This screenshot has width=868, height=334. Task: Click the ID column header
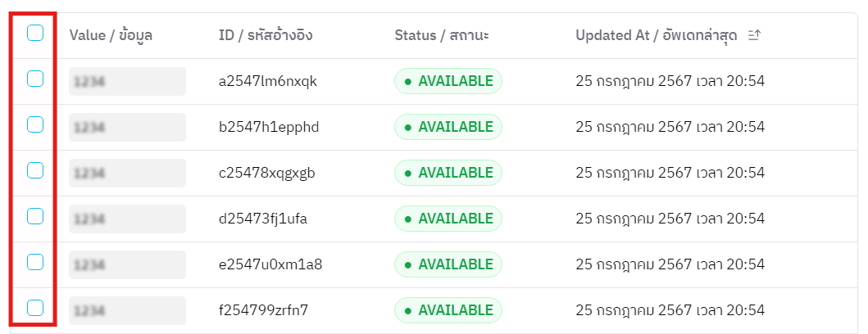[266, 35]
